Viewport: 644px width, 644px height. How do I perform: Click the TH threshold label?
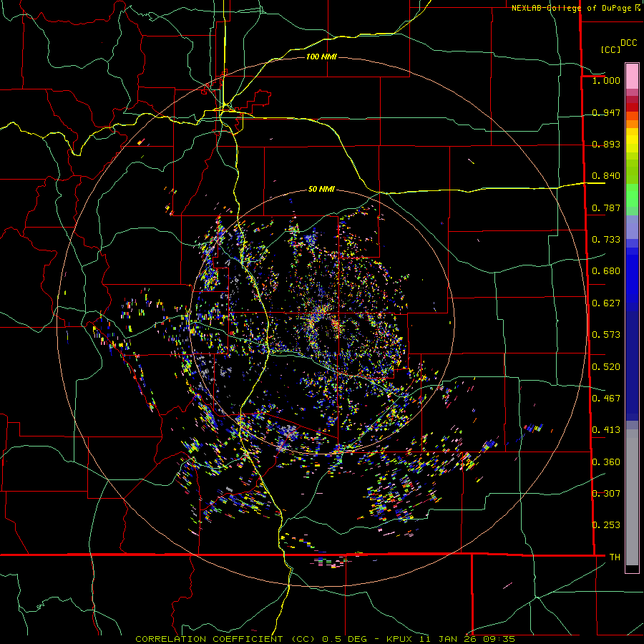(x=615, y=557)
